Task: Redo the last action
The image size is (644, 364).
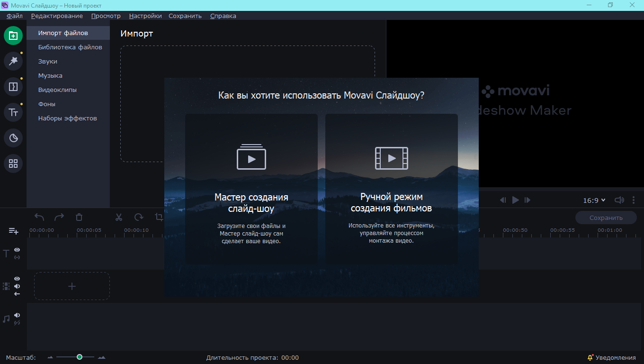Action: coord(59,217)
